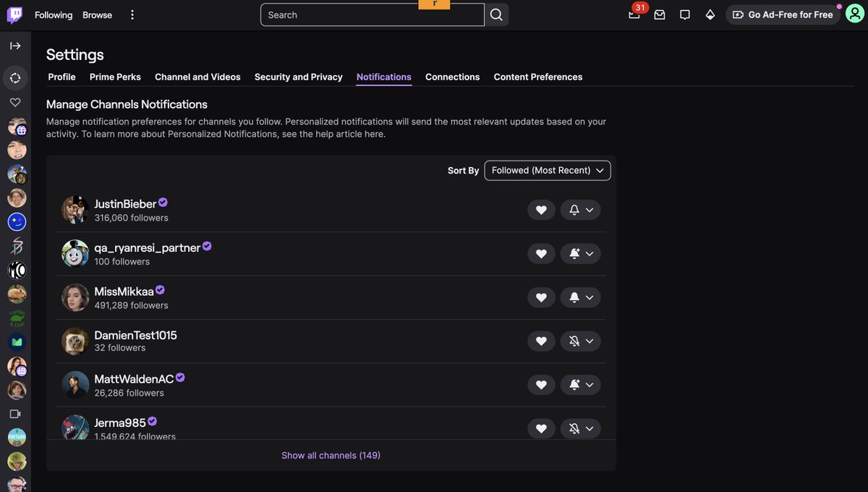Viewport: 868px width, 492px height.
Task: Open the inbox with 31 notifications badge
Action: pos(634,14)
